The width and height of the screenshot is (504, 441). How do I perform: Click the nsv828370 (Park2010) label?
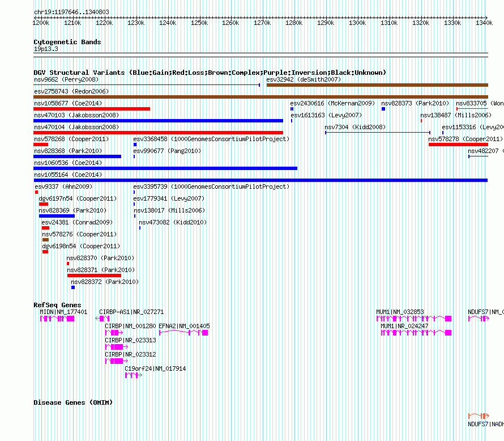coord(100,258)
